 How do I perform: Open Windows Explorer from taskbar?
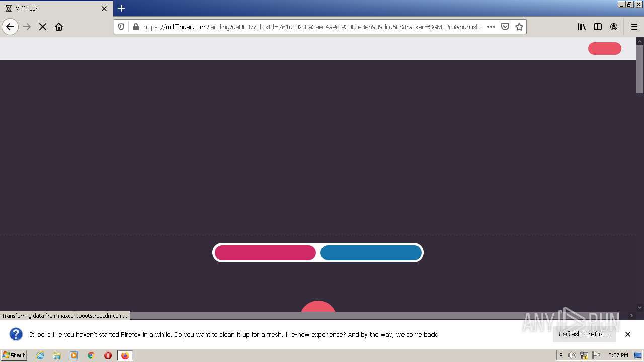pos(57,355)
